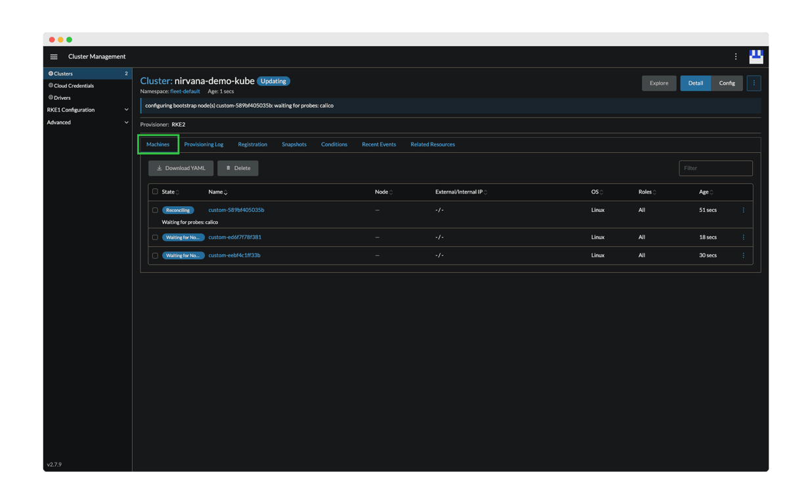
Task: Select checkbox for custom-ed6f7f78f381 row
Action: coord(155,238)
